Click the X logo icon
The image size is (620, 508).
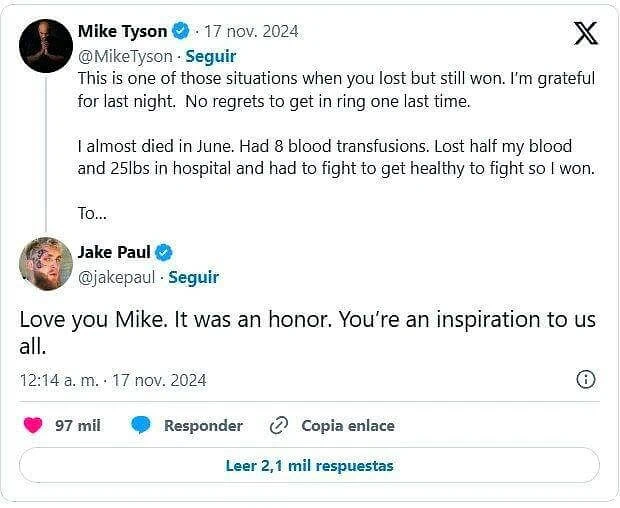[x=586, y=33]
